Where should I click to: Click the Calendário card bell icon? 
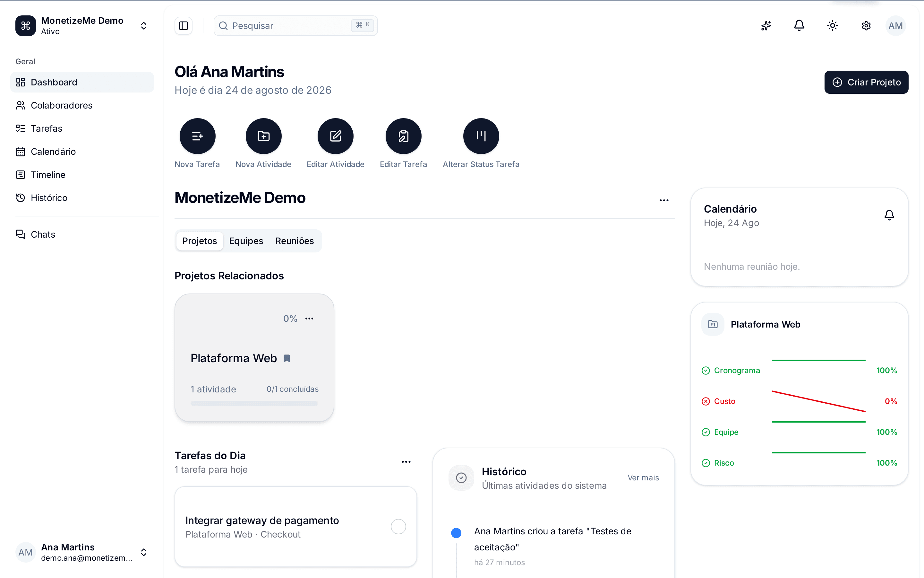(889, 215)
